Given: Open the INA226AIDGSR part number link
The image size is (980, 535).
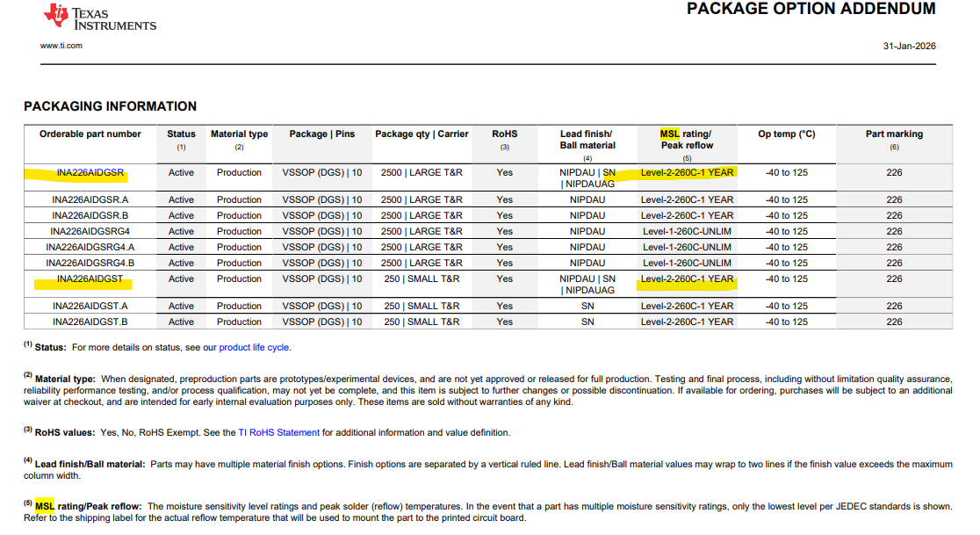Looking at the screenshot, I should [x=90, y=172].
